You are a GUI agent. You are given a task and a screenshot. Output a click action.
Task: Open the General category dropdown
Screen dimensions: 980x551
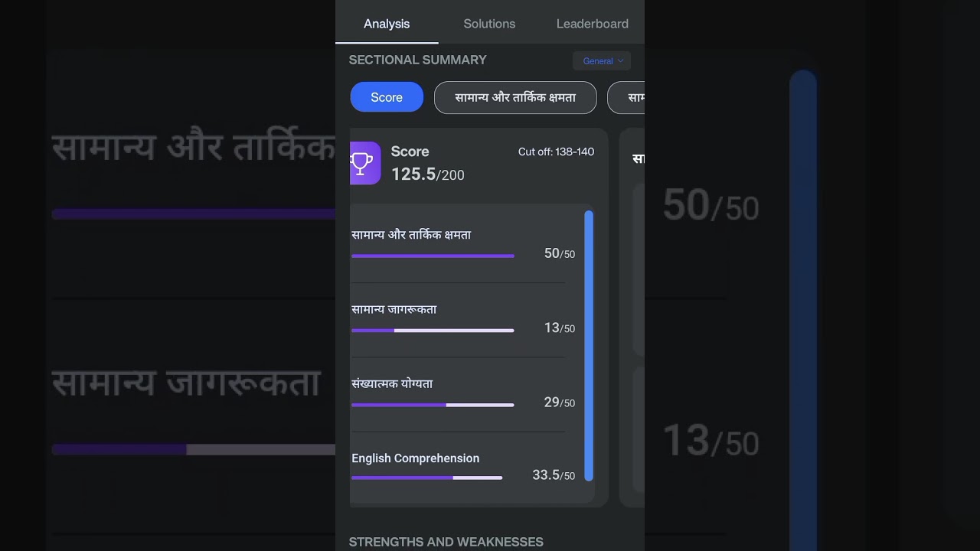602,61
